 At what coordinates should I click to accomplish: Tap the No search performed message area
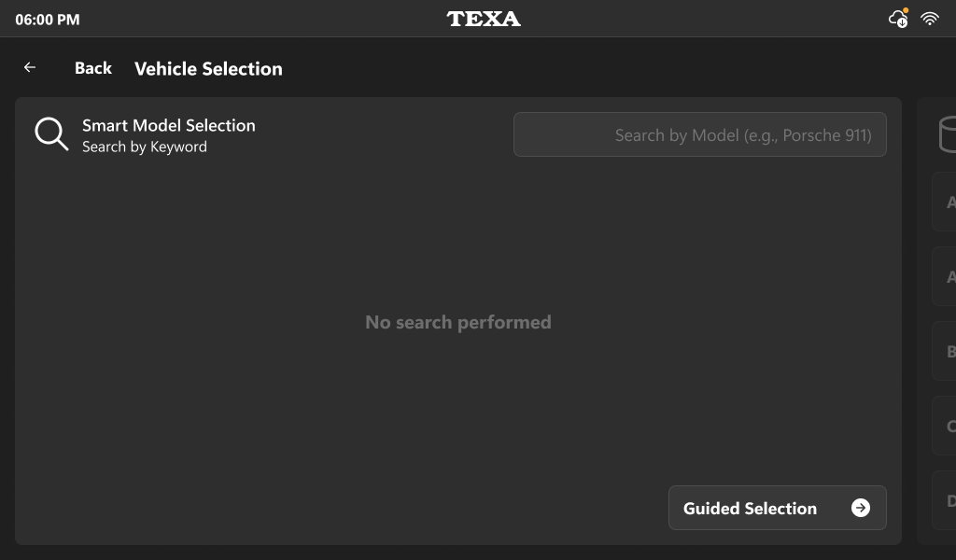tap(457, 322)
